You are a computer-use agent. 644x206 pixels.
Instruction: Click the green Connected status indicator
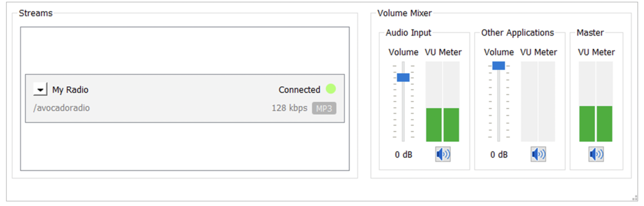click(x=331, y=89)
